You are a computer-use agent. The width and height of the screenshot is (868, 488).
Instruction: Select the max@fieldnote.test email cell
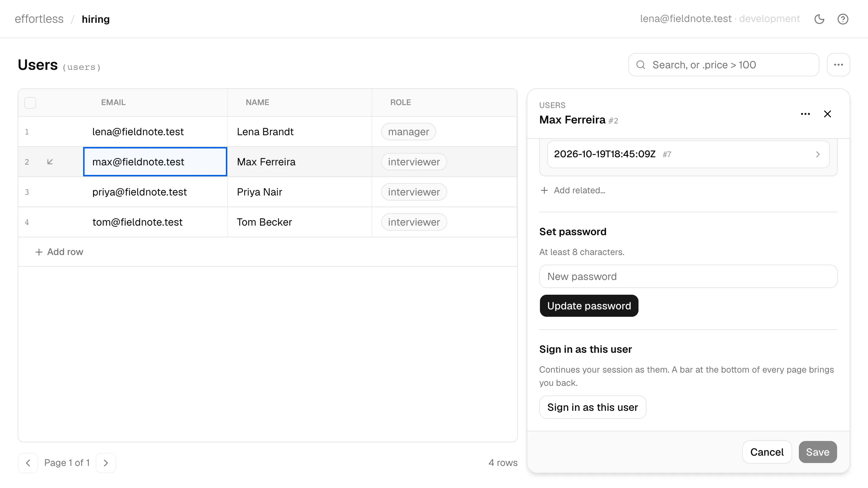[x=155, y=162]
